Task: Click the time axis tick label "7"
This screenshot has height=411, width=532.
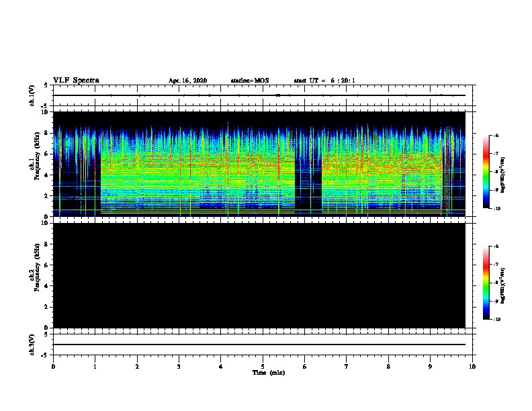Action: pos(347,367)
